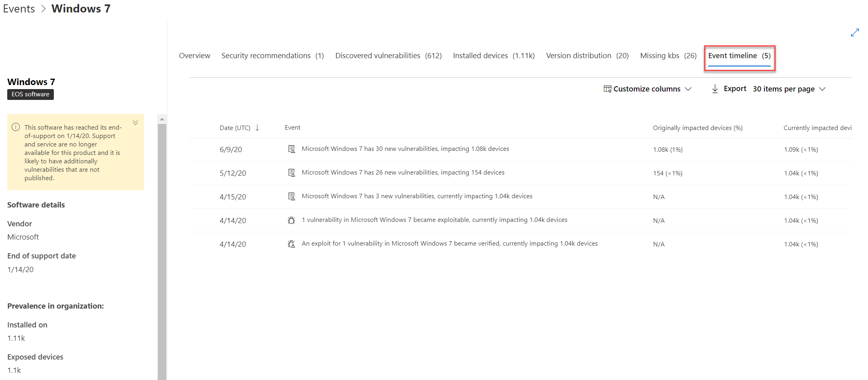Expand the Customize columns chevron
868x380 pixels.
[x=688, y=89]
